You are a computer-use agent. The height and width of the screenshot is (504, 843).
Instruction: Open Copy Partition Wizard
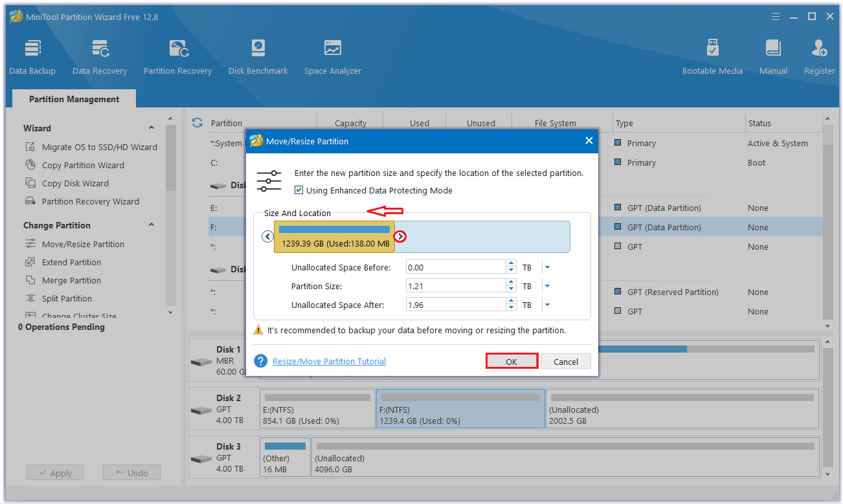click(74, 165)
